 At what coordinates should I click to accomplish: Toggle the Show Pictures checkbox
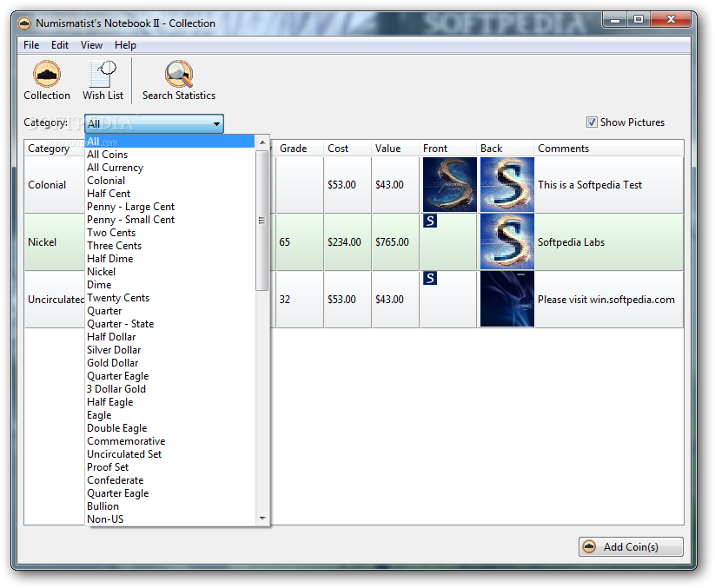pyautogui.click(x=592, y=122)
